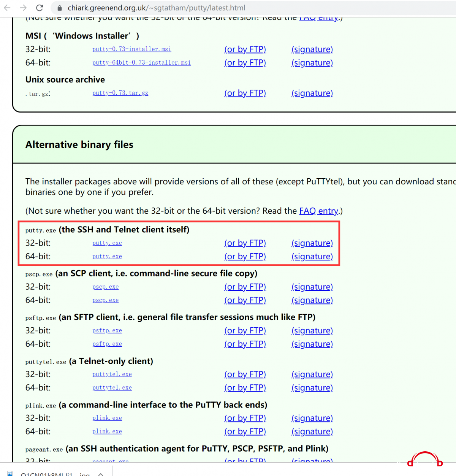Download 32-bit plink.exe
The width and height of the screenshot is (456, 476).
[107, 418]
